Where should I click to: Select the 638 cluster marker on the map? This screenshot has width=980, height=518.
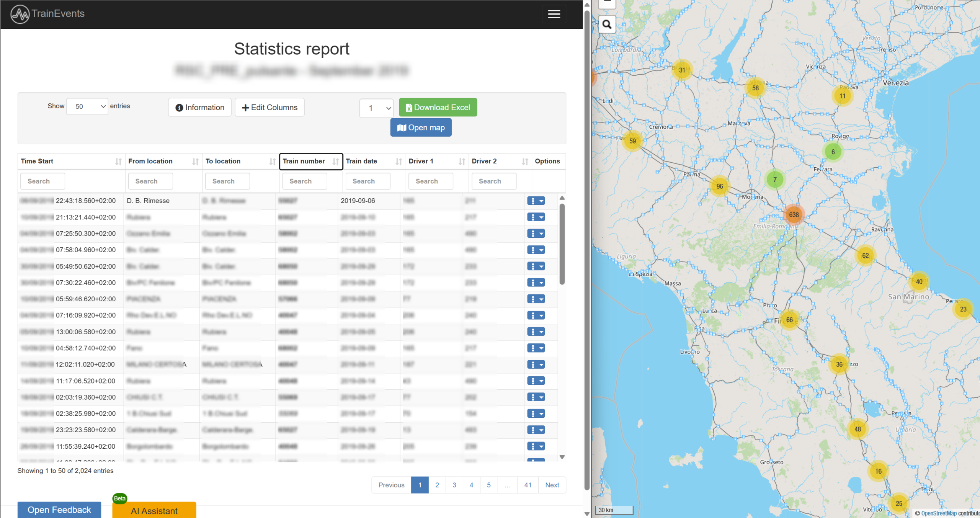click(794, 215)
